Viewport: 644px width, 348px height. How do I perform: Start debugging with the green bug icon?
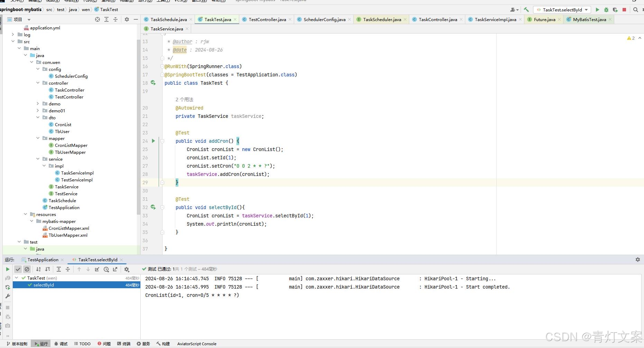(606, 10)
